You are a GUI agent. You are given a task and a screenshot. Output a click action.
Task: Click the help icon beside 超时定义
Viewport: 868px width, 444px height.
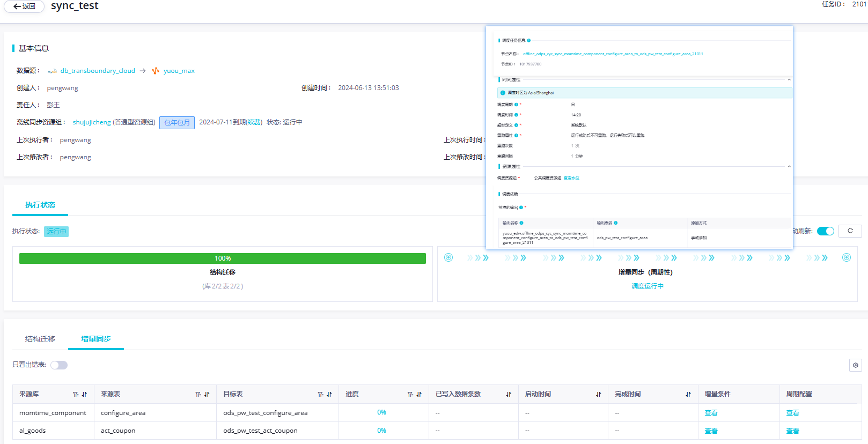(516, 125)
